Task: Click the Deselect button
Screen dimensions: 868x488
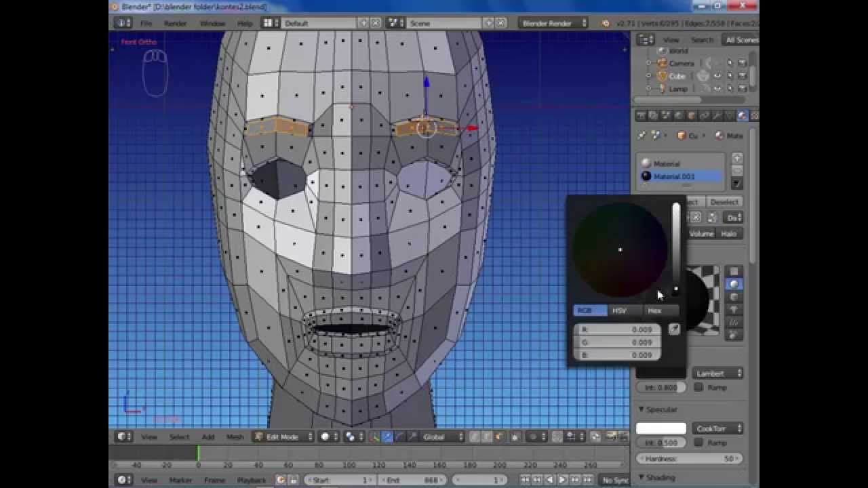Action: pos(724,202)
